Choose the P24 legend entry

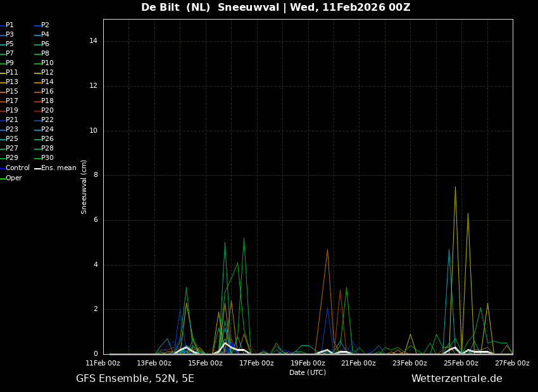click(x=47, y=130)
